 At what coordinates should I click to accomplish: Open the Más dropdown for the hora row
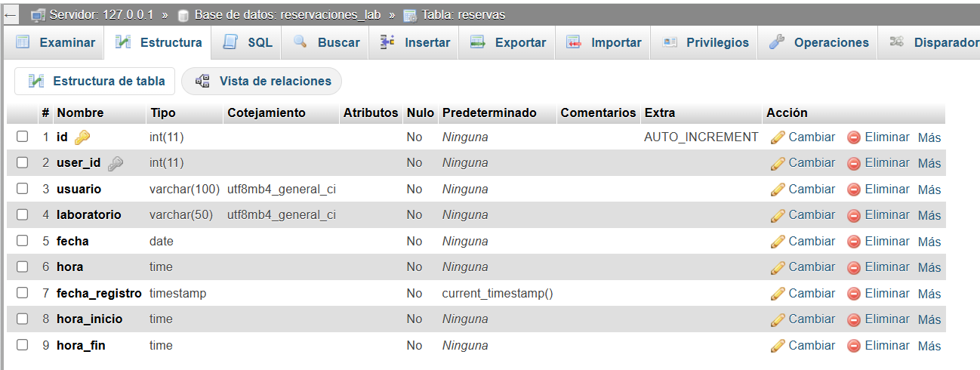click(929, 267)
